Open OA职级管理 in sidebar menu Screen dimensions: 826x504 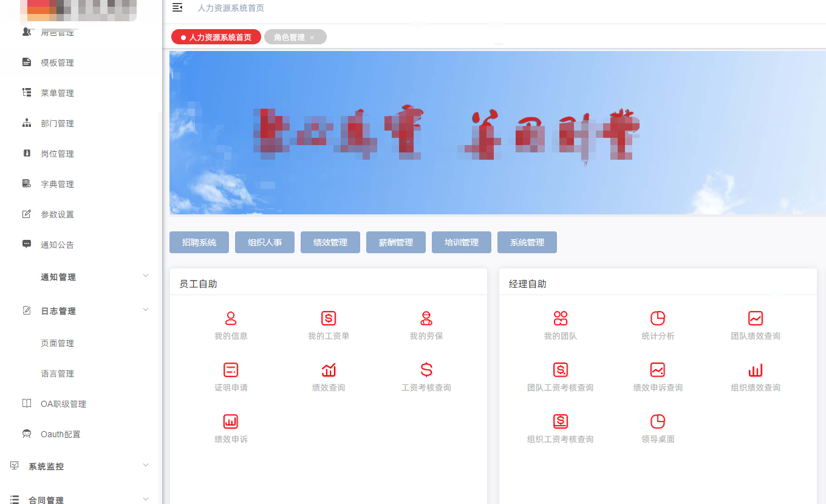[64, 404]
